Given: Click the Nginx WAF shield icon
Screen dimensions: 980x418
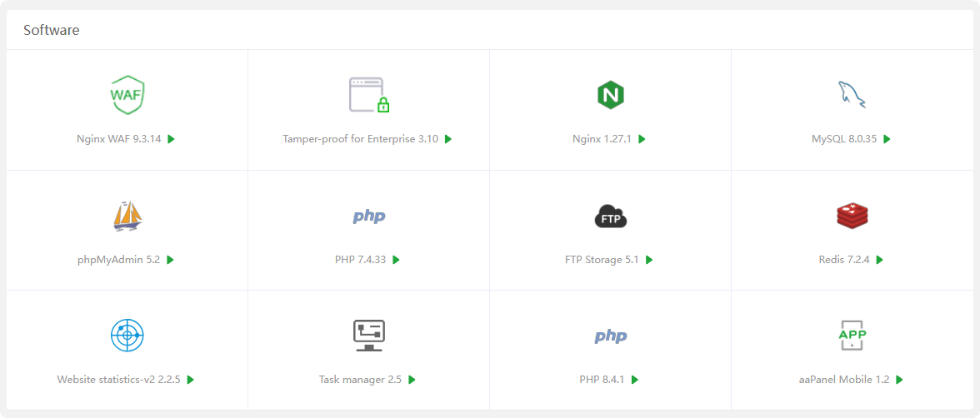Looking at the screenshot, I should (x=127, y=95).
